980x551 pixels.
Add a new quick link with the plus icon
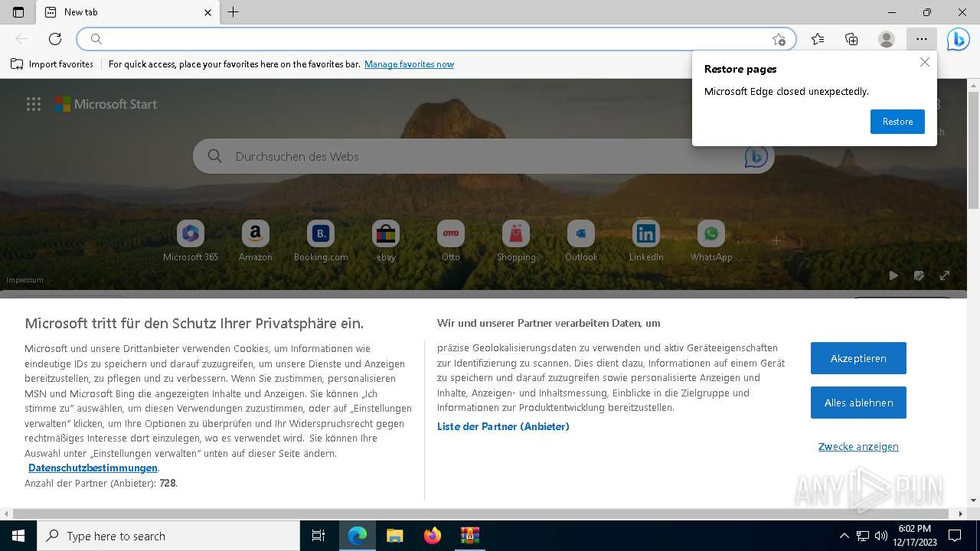776,240
